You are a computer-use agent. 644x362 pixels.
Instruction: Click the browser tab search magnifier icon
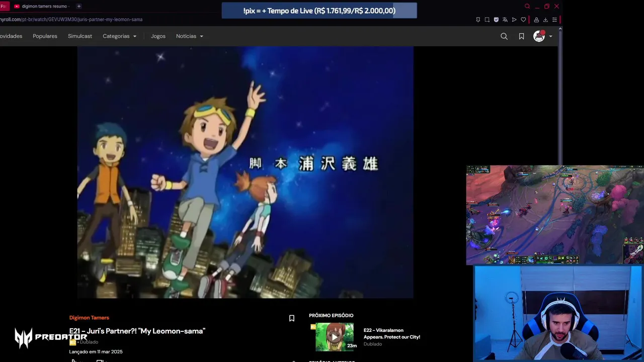point(527,6)
